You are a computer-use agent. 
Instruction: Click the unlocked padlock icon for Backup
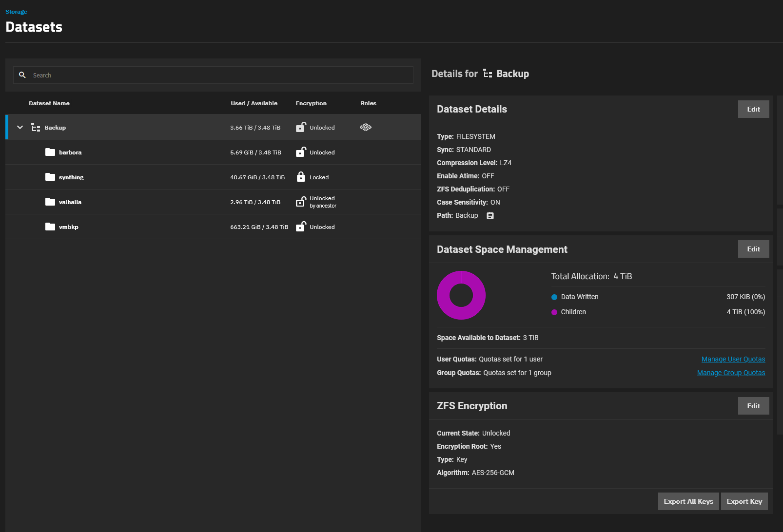[301, 127]
